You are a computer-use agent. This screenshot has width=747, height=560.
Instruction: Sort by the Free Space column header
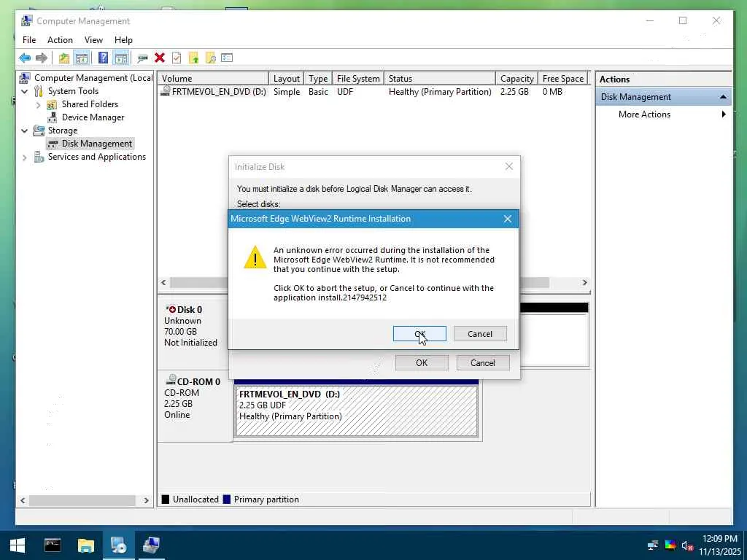(x=563, y=79)
